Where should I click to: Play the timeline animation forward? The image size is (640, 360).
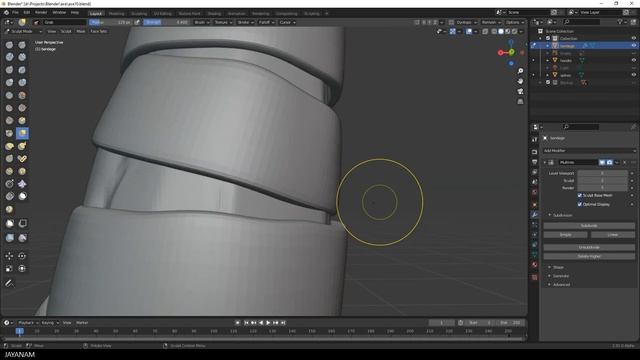(x=268, y=323)
